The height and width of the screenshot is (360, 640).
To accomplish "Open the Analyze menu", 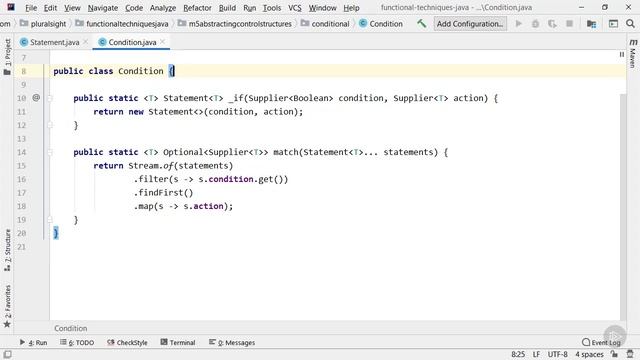I will 162,8.
